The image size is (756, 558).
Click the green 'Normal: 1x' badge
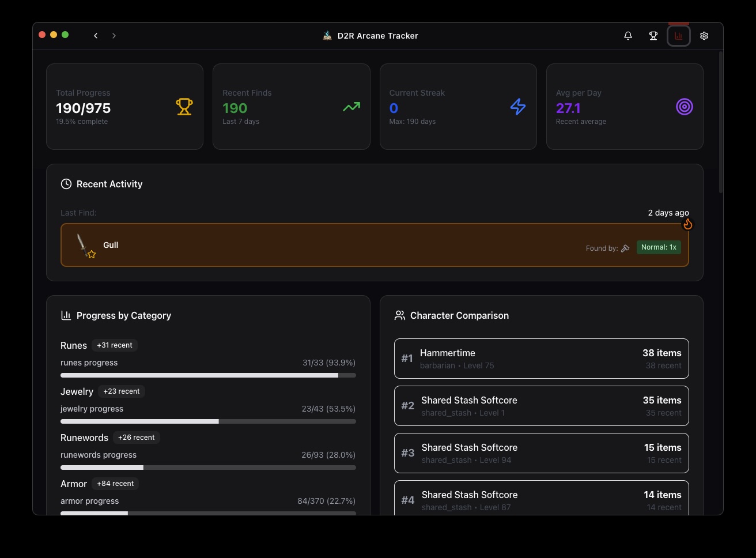659,247
